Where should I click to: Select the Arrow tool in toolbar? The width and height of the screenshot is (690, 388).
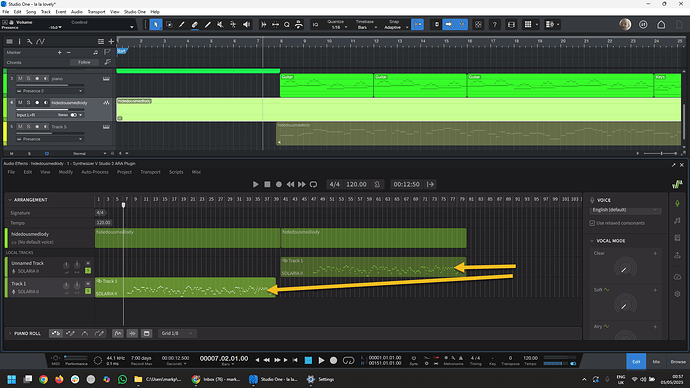tap(155, 25)
